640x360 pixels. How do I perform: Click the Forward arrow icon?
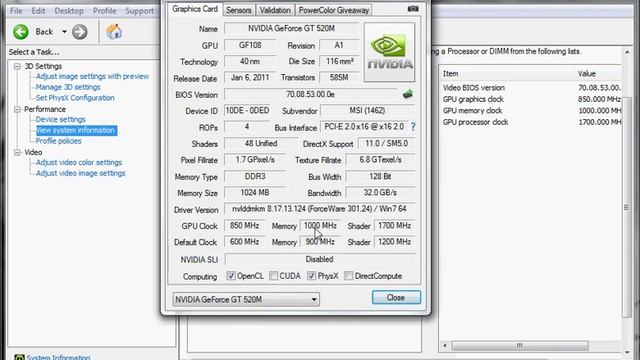coord(80,32)
